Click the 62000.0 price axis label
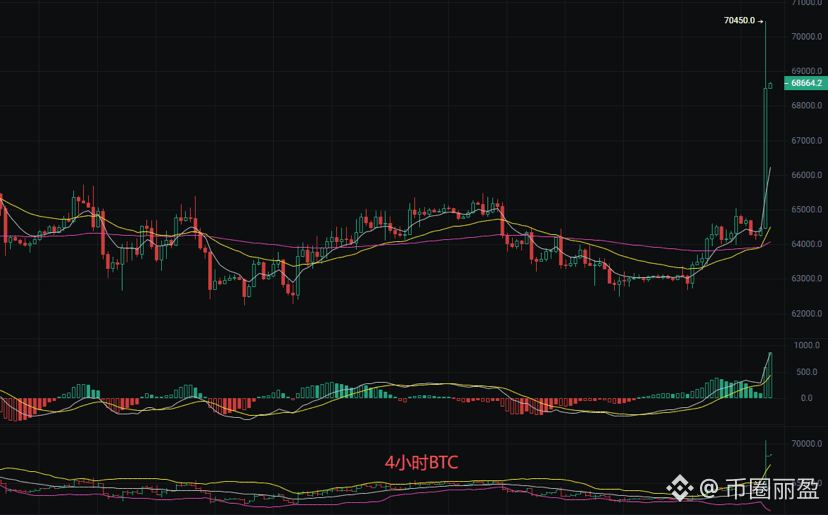The image size is (828, 515). [806, 313]
